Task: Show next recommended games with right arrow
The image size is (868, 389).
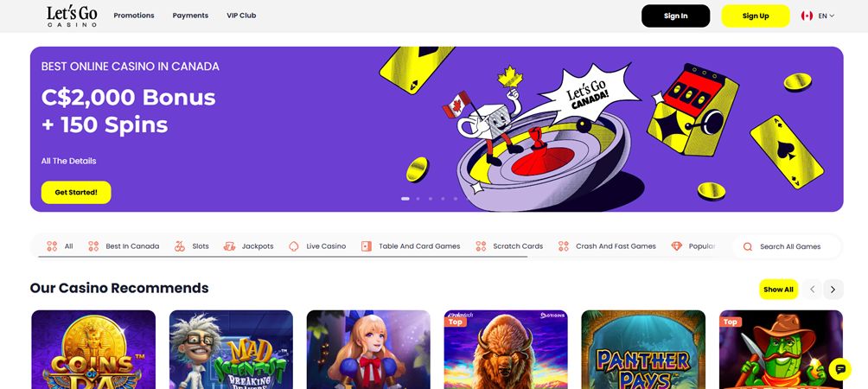Action: pos(833,290)
